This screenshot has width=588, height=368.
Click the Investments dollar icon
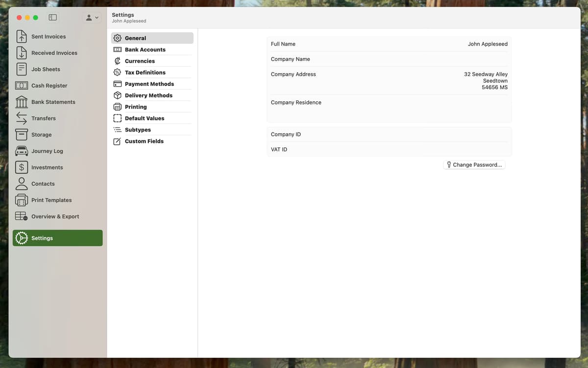tap(22, 167)
